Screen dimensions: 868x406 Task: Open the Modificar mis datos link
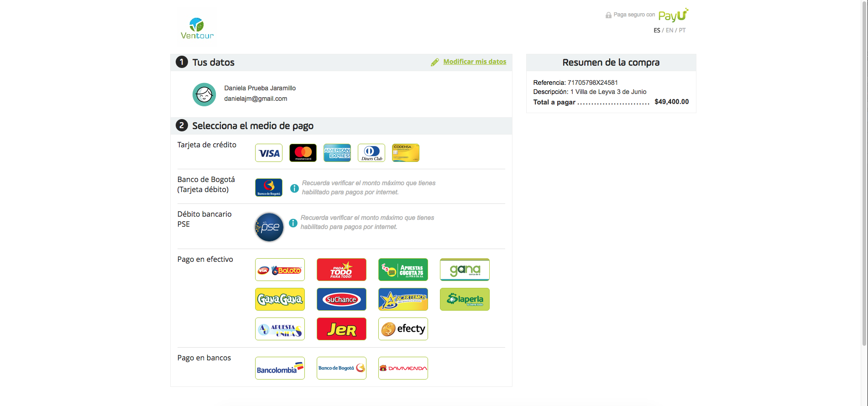coord(475,62)
